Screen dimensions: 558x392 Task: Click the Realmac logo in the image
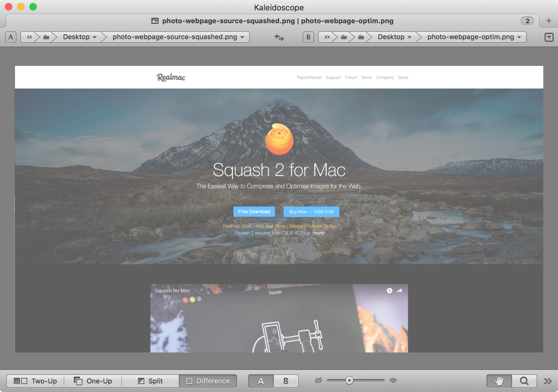[171, 77]
